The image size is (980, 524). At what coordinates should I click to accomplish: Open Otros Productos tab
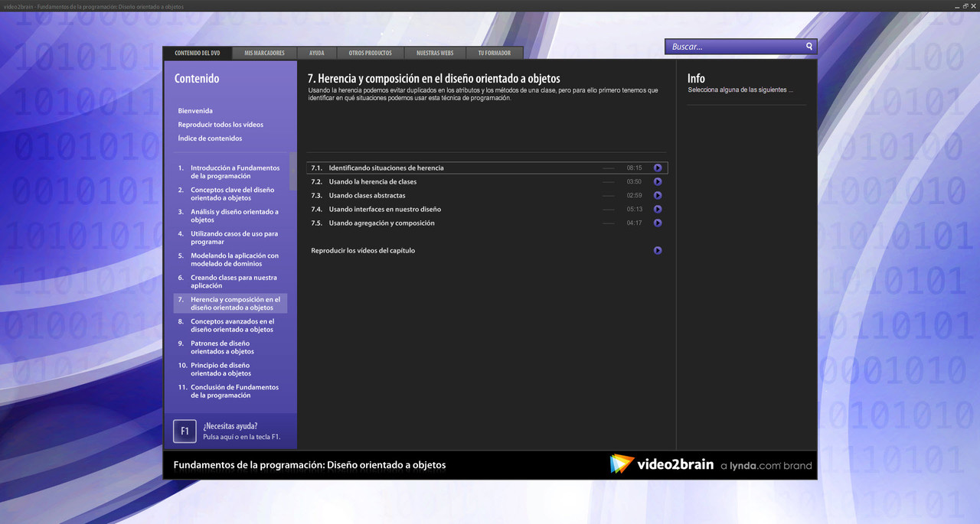tap(370, 53)
